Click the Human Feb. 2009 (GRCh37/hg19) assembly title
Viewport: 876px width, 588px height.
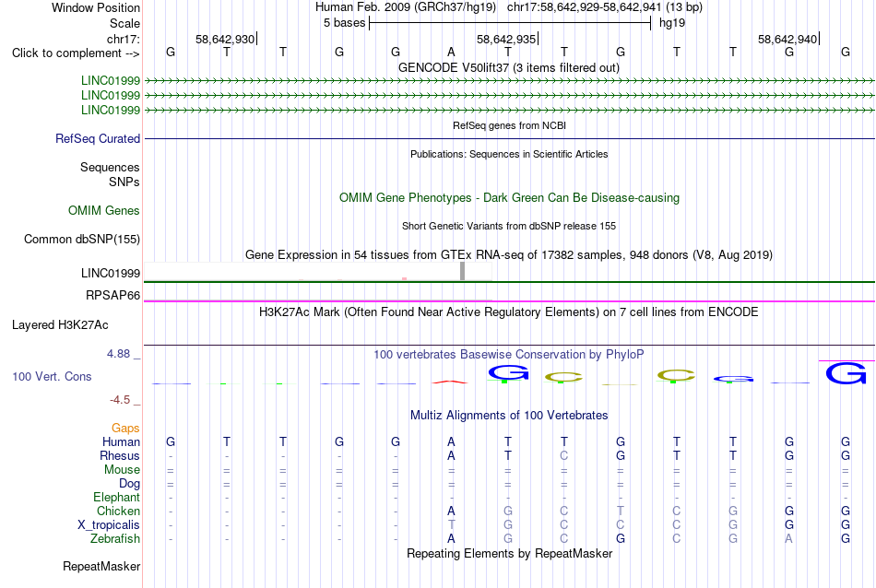pos(406,7)
